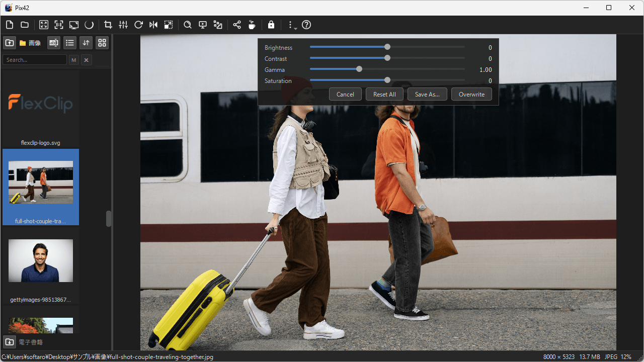Click the share icon in toolbar
The height and width of the screenshot is (362, 644).
click(x=237, y=25)
